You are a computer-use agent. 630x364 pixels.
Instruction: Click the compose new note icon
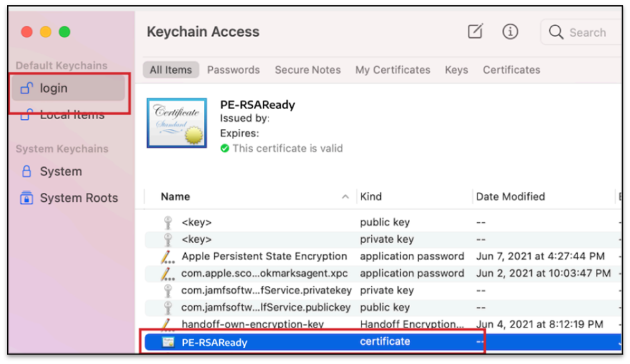[x=475, y=31]
